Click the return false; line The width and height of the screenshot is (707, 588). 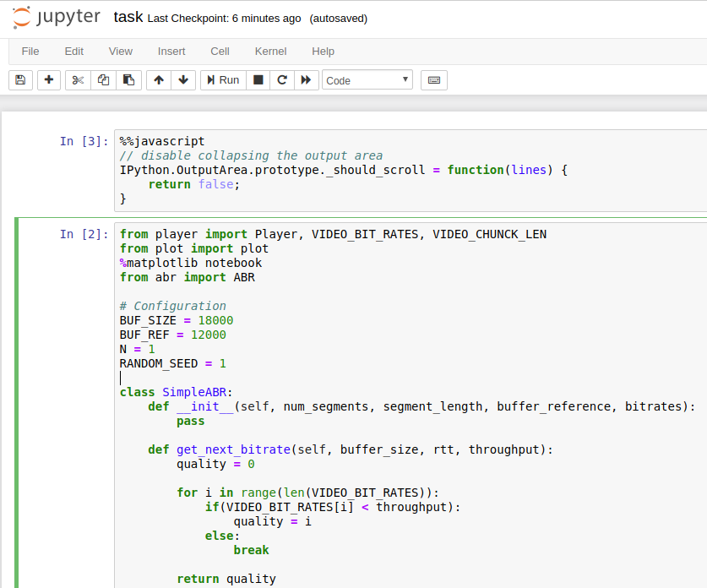click(x=194, y=184)
